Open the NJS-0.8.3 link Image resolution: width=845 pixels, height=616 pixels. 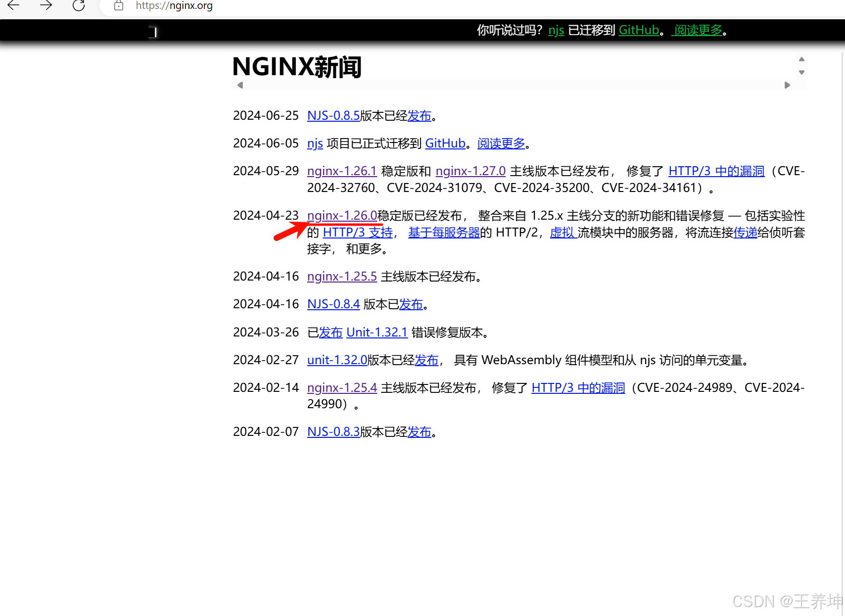pos(333,432)
